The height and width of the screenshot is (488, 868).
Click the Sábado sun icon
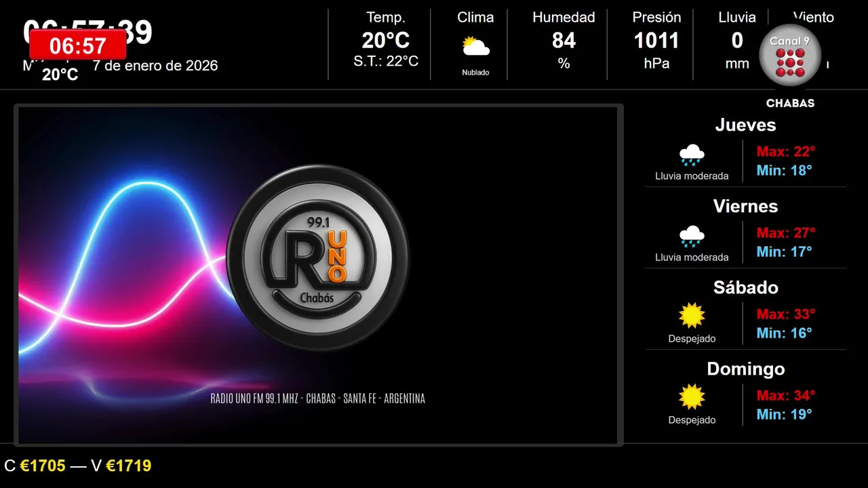(692, 316)
